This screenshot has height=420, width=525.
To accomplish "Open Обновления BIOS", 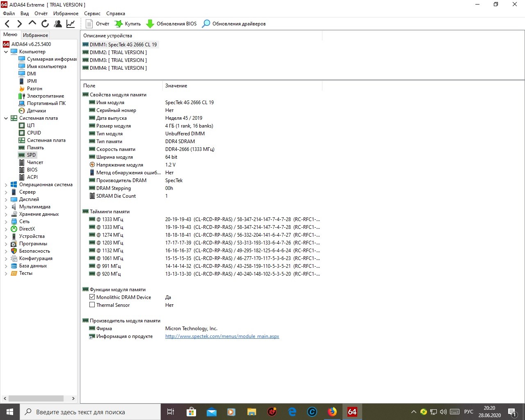I will pyautogui.click(x=171, y=24).
